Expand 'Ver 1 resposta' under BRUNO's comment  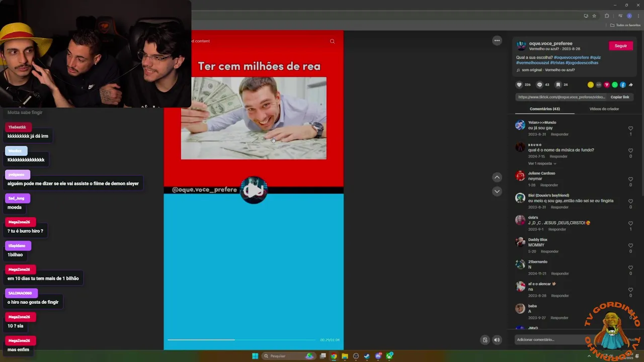pyautogui.click(x=542, y=163)
